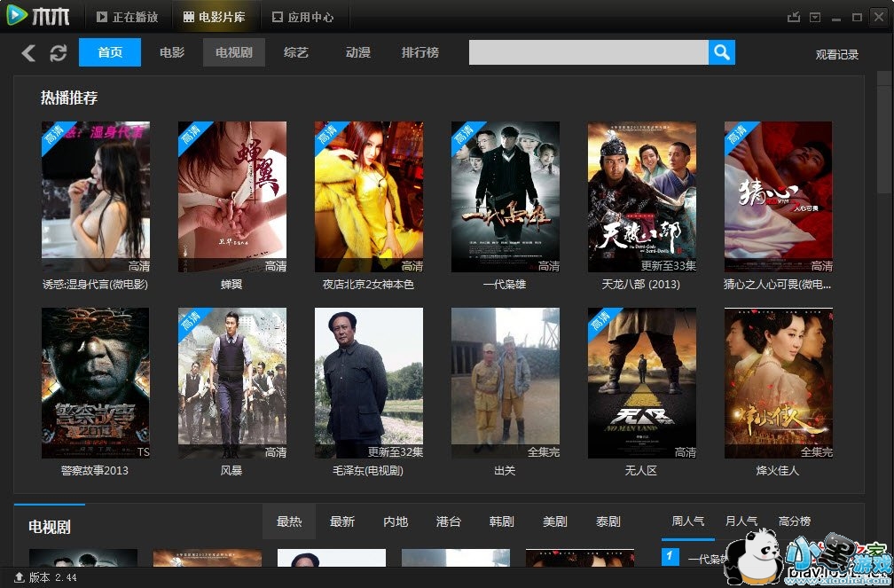Open the 动漫 category
Image resolution: width=894 pixels, height=588 pixels.
point(358,52)
